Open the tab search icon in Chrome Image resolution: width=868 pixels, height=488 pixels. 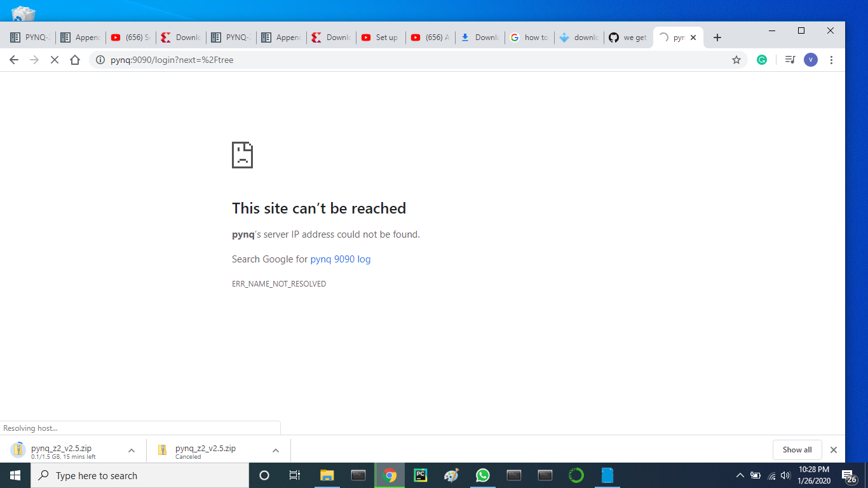click(x=789, y=59)
